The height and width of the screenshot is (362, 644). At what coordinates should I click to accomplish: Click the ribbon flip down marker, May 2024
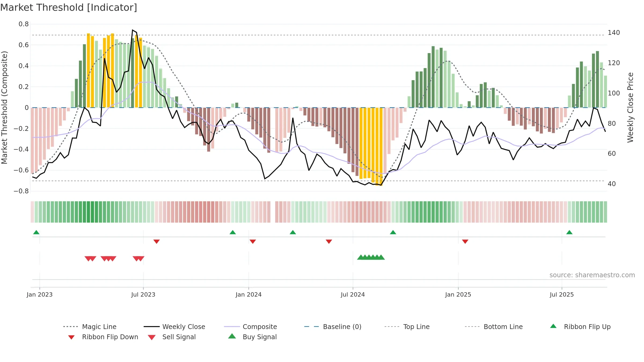[329, 242]
